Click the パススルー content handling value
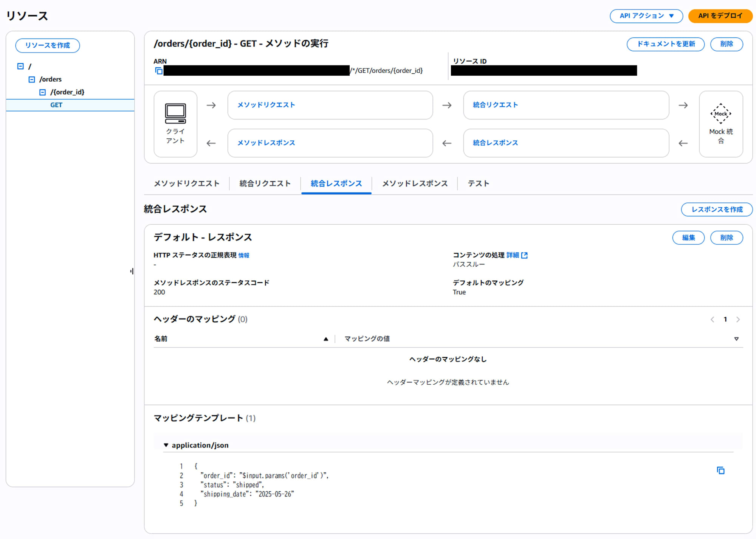Screen dimensions: 756x539 tap(469, 264)
